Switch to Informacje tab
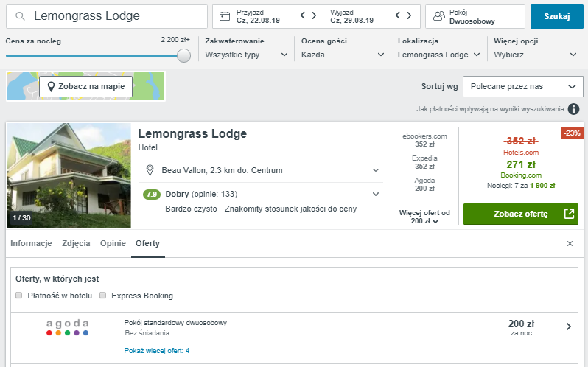Screen dimensions: 588x367 (x=31, y=243)
